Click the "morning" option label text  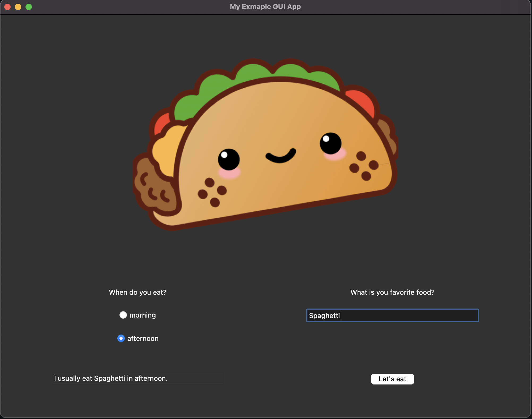[143, 315]
